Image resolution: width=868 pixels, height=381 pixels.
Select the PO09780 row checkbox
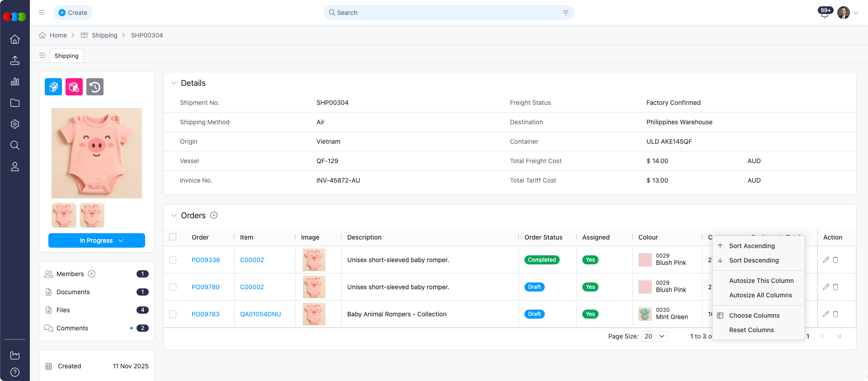pos(173,287)
